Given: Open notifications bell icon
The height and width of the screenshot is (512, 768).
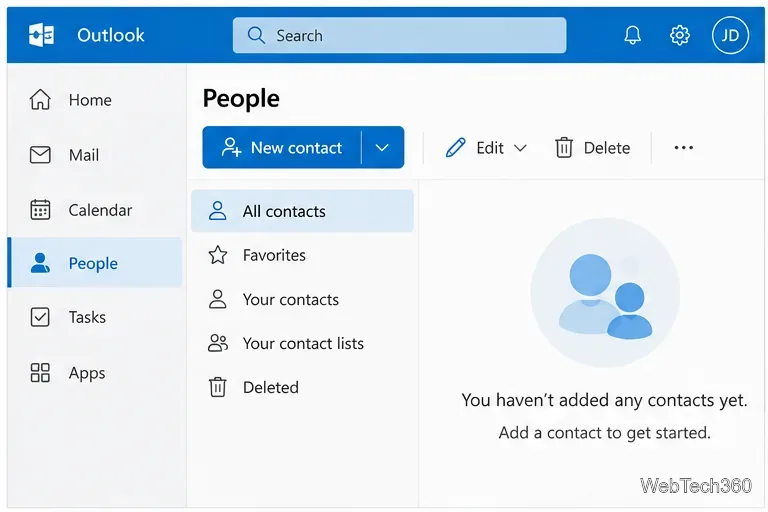Looking at the screenshot, I should (632, 35).
